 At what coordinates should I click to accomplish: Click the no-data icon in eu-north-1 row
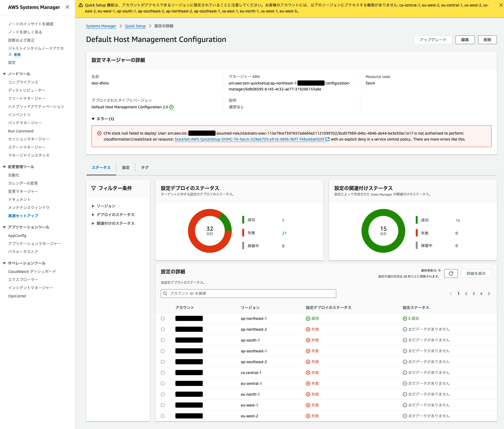coord(405,394)
